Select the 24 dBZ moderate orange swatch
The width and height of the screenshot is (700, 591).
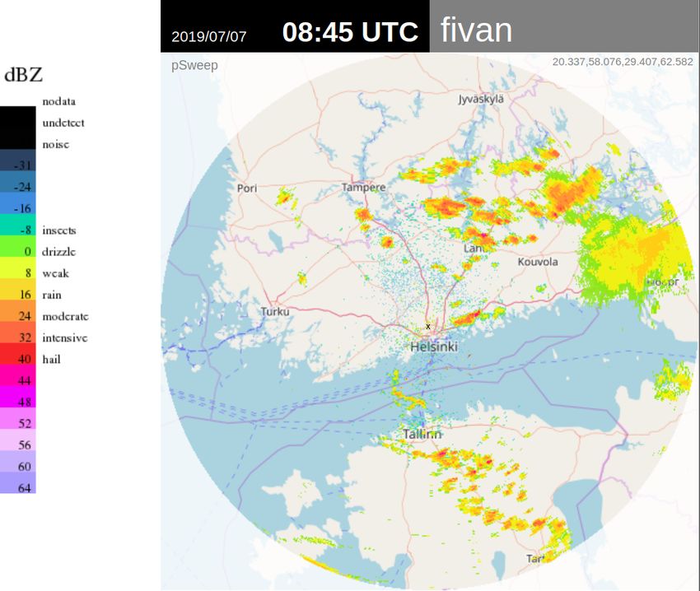pyautogui.click(x=18, y=310)
